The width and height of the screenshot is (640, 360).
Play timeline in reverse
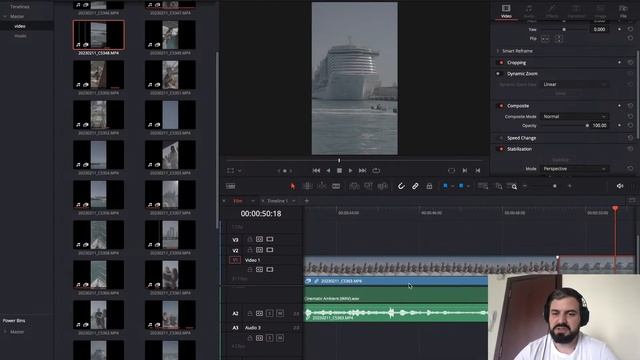(x=328, y=171)
